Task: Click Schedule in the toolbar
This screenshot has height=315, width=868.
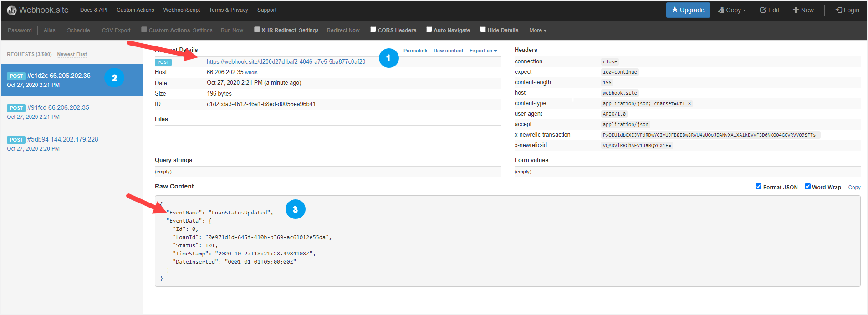Action: [78, 30]
